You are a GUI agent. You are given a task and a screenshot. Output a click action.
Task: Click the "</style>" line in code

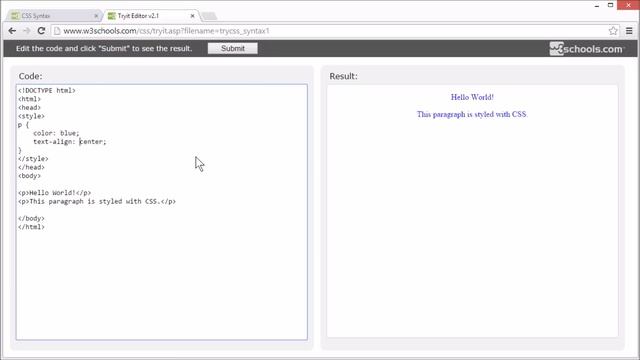(33, 159)
